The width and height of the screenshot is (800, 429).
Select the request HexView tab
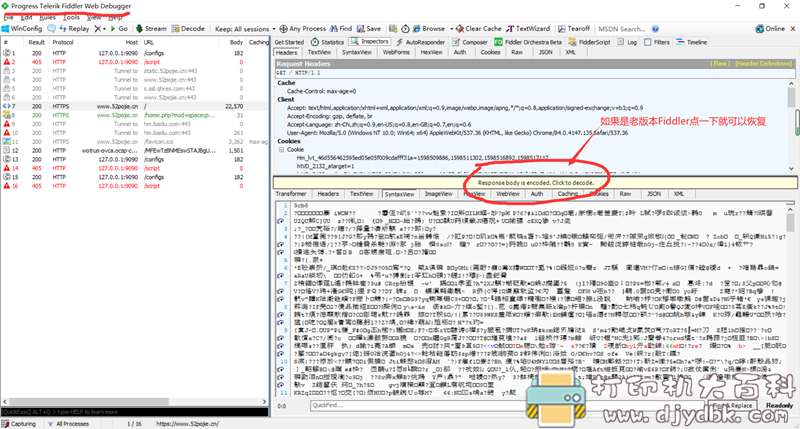[x=431, y=53]
